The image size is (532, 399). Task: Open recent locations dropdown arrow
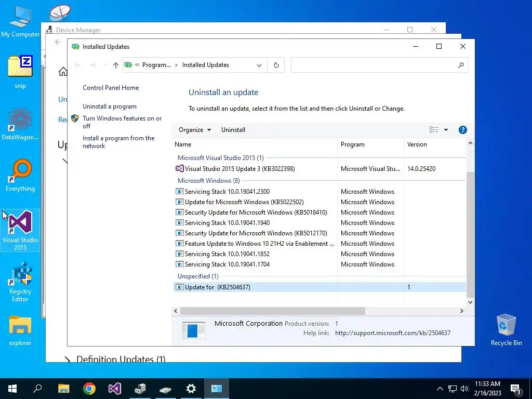(x=105, y=65)
